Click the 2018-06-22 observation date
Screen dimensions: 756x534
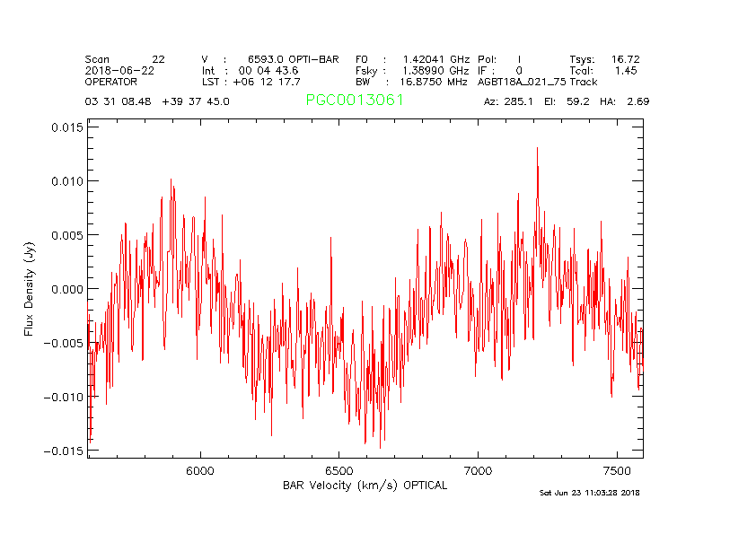point(119,70)
